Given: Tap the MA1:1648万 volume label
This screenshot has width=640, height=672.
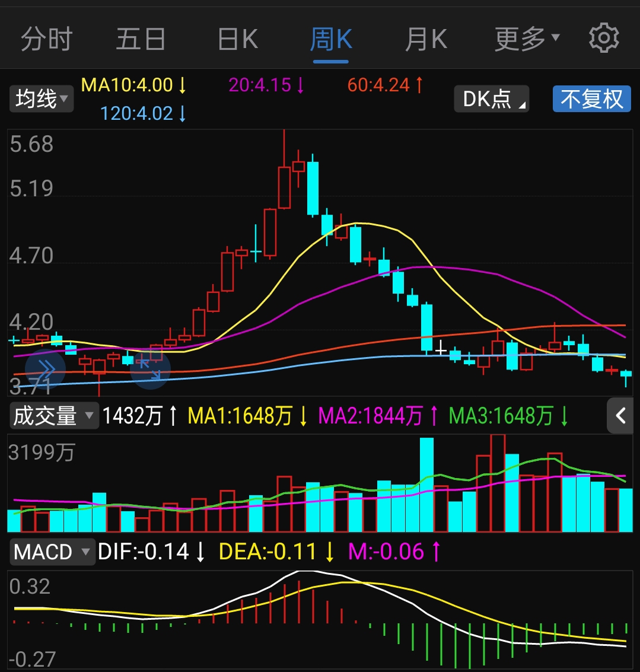Looking at the screenshot, I should tap(248, 416).
